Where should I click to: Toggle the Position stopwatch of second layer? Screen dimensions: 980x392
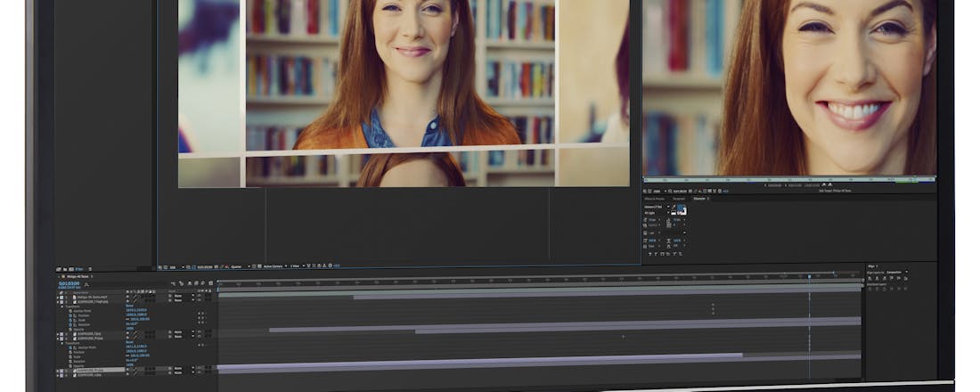[72, 315]
